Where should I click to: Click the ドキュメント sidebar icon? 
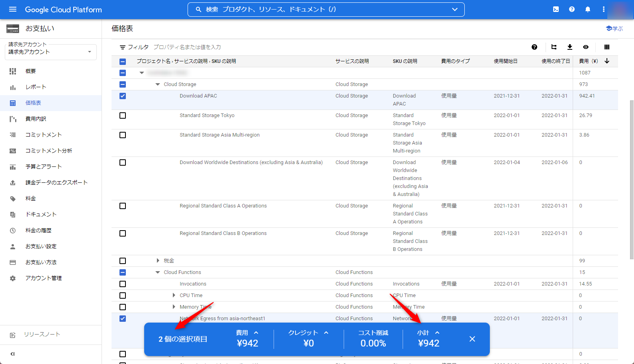(x=13, y=215)
